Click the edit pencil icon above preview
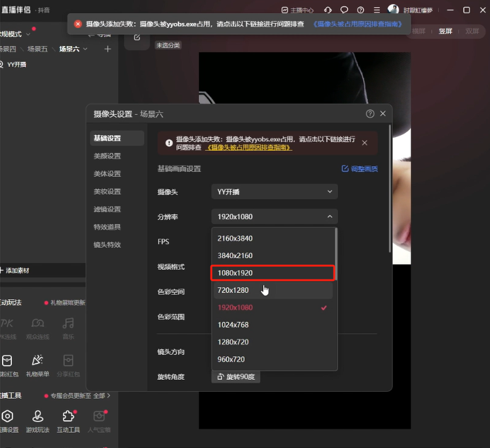490x448 pixels. pyautogui.click(x=137, y=37)
